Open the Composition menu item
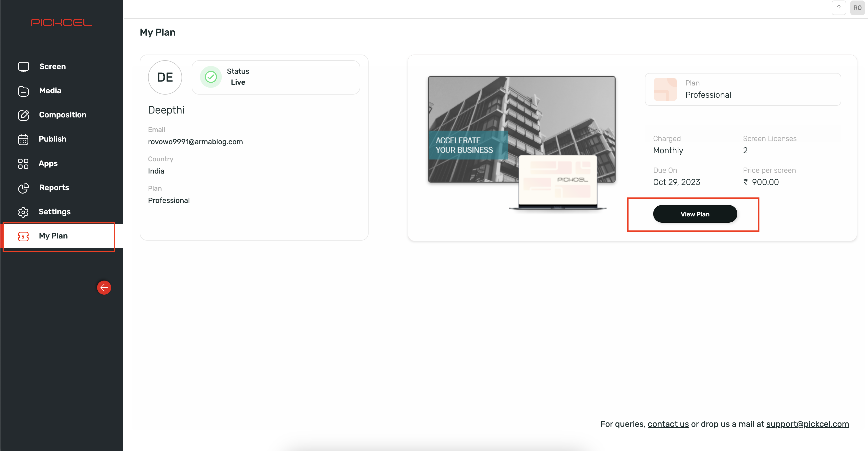This screenshot has height=451, width=868. coord(62,115)
